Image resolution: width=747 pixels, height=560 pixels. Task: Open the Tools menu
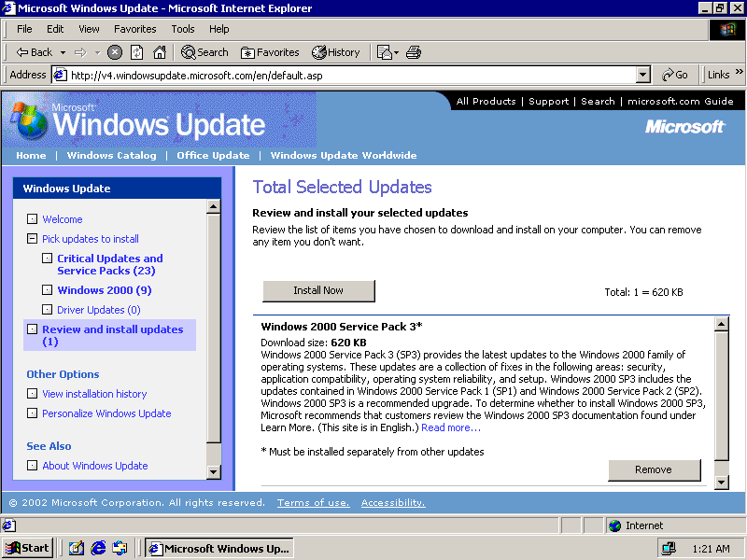click(x=183, y=29)
